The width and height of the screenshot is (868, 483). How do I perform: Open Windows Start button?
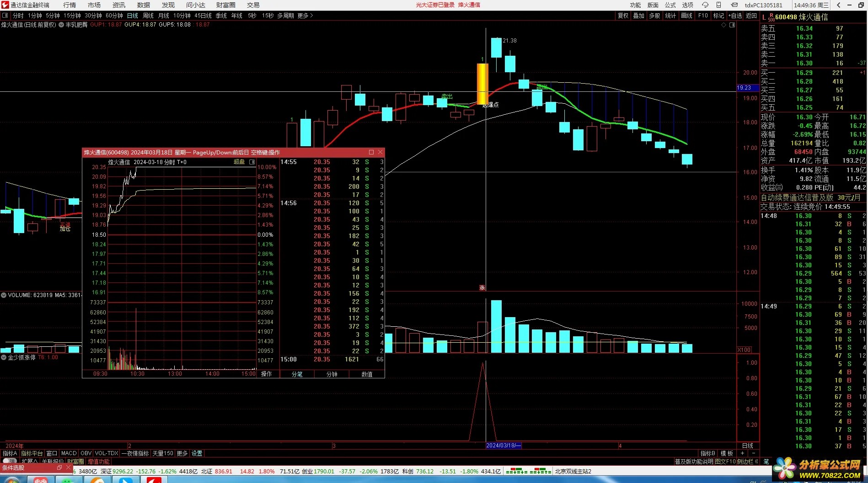coord(11,480)
